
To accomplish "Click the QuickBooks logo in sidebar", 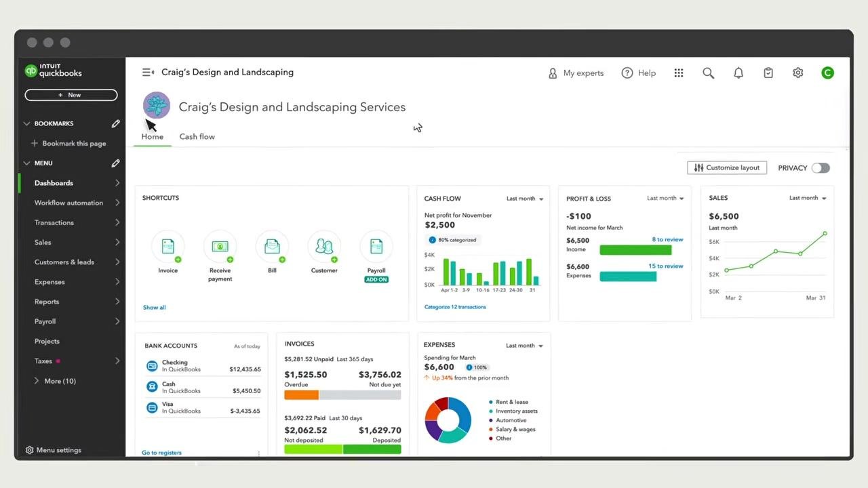I will click(x=53, y=70).
